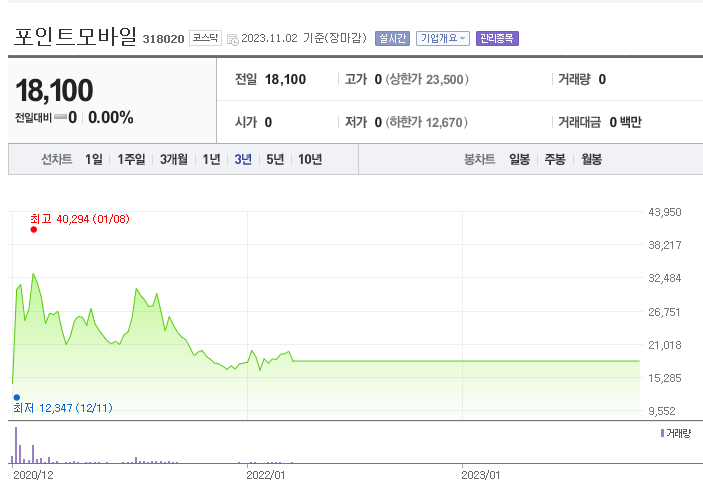Select the 1주일 line chart tab

[x=131, y=159]
